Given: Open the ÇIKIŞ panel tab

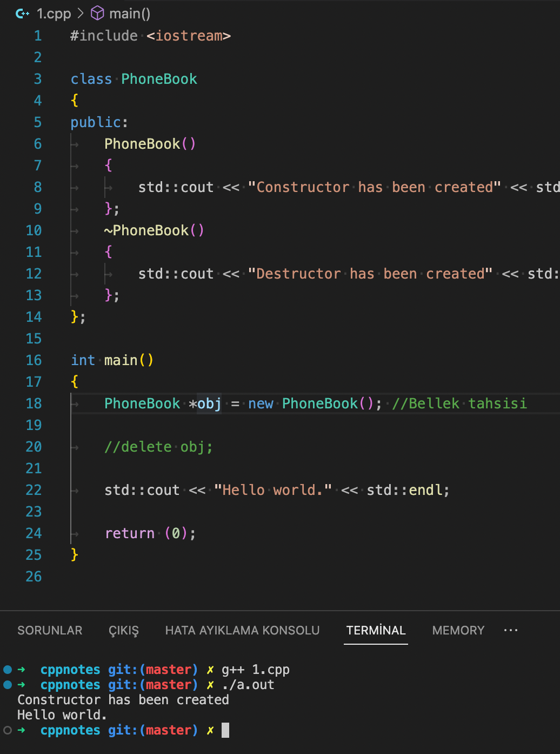Looking at the screenshot, I should (x=123, y=630).
